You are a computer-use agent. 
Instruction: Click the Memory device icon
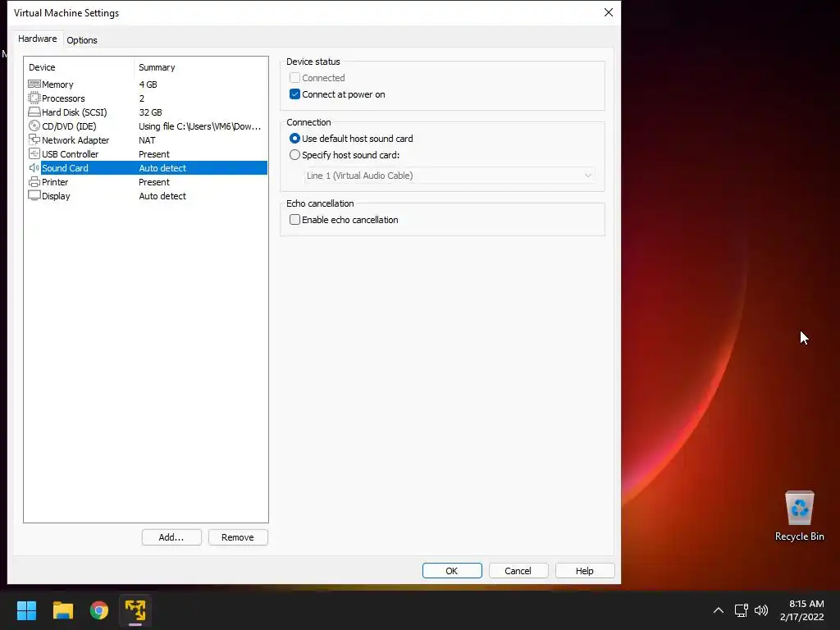[34, 84]
